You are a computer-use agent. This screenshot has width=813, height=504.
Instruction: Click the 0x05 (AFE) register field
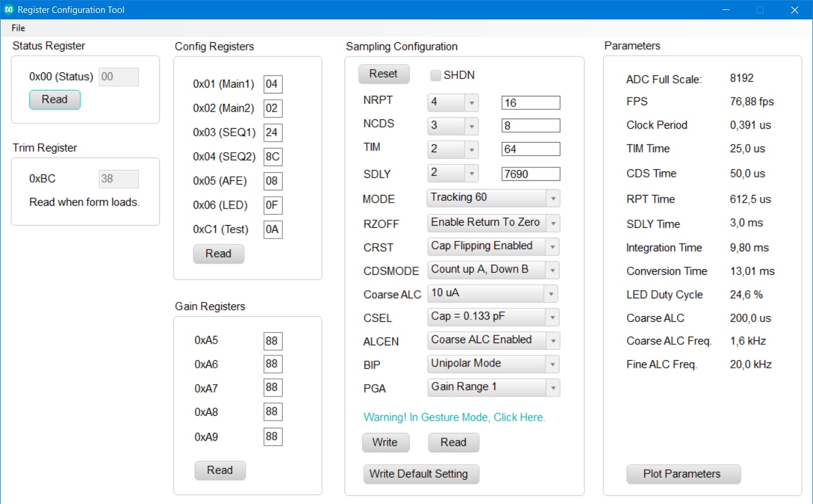coord(273,182)
